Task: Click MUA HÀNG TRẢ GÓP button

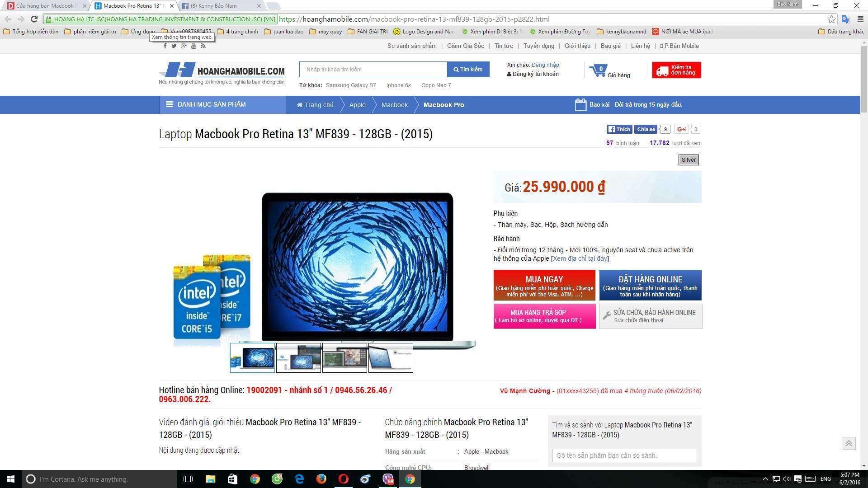Action: [544, 316]
